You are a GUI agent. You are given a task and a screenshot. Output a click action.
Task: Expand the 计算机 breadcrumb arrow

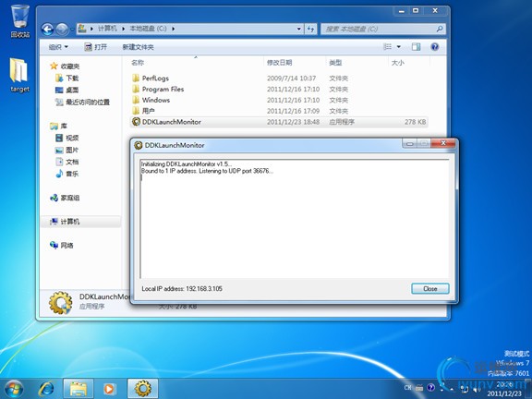(123, 29)
